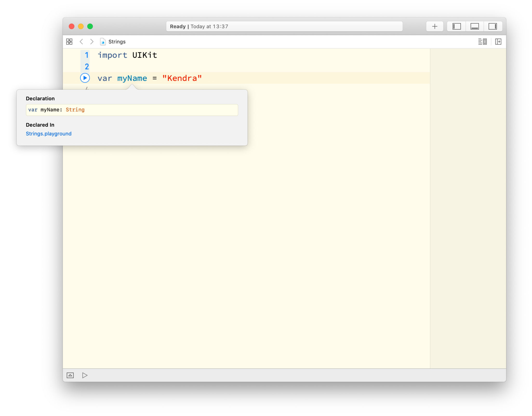Open the adjust editor options menu

[x=482, y=42]
